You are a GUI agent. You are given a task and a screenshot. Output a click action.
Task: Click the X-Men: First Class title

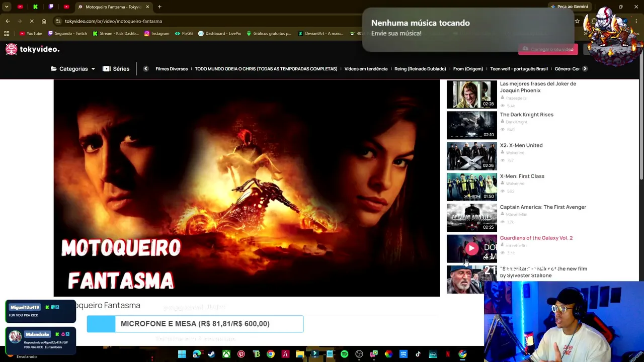click(x=522, y=176)
